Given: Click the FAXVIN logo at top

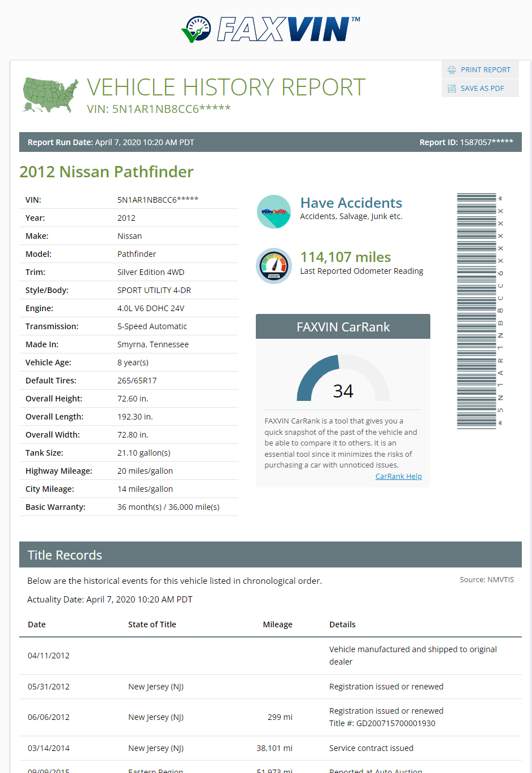Looking at the screenshot, I should pyautogui.click(x=271, y=29).
